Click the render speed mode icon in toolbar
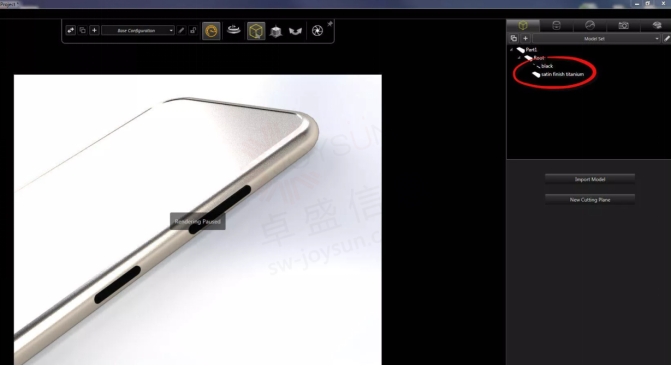The image size is (671, 366). [x=211, y=31]
